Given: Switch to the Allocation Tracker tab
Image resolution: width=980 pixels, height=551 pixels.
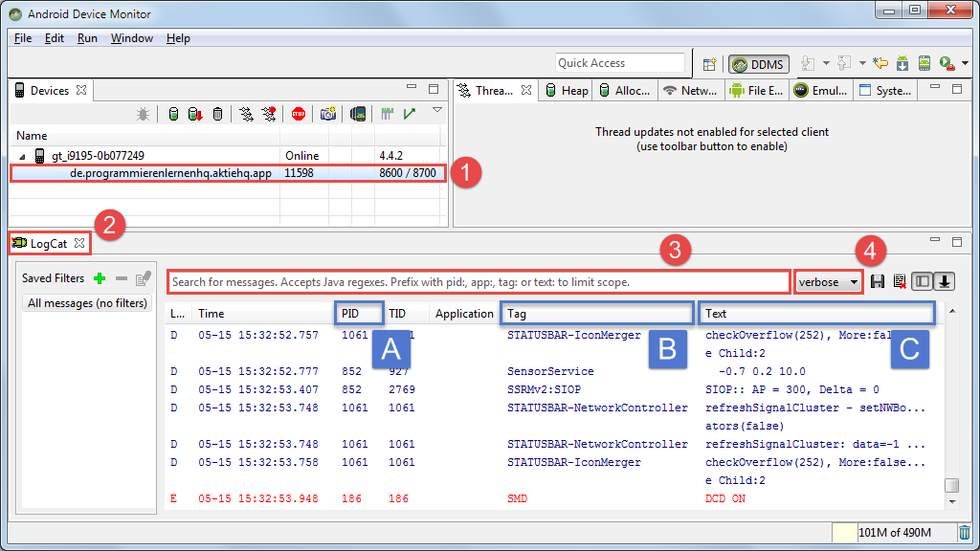Looking at the screenshot, I should click(624, 91).
